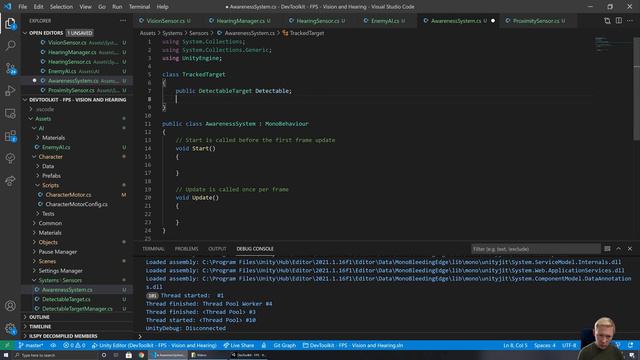The width and height of the screenshot is (640, 360).
Task: Open Microsoft Store from the taskbar
Action: (x=129, y=355)
